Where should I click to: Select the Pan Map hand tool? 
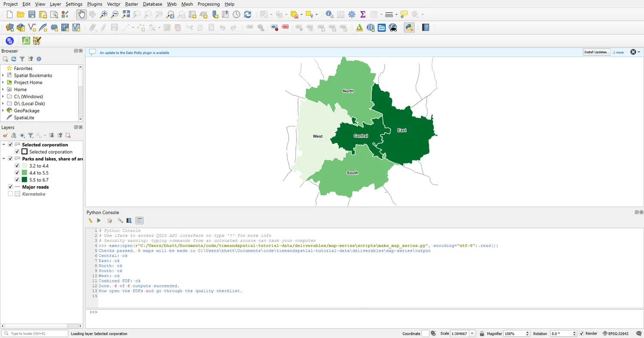coord(81,15)
